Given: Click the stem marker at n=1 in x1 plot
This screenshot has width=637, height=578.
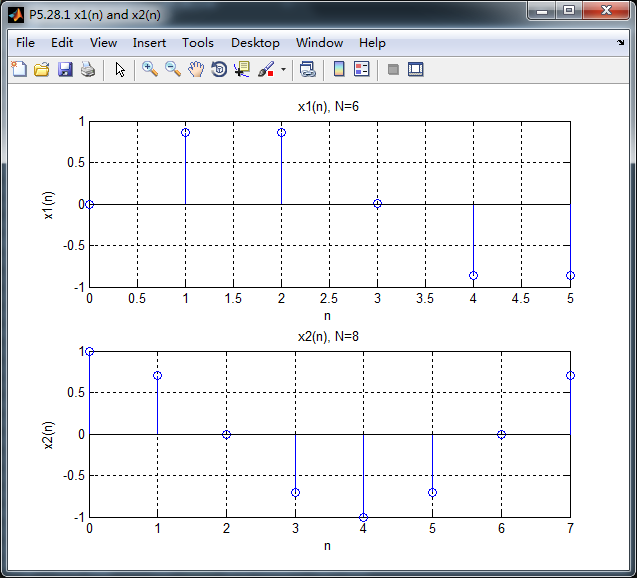Looking at the screenshot, I should (185, 132).
